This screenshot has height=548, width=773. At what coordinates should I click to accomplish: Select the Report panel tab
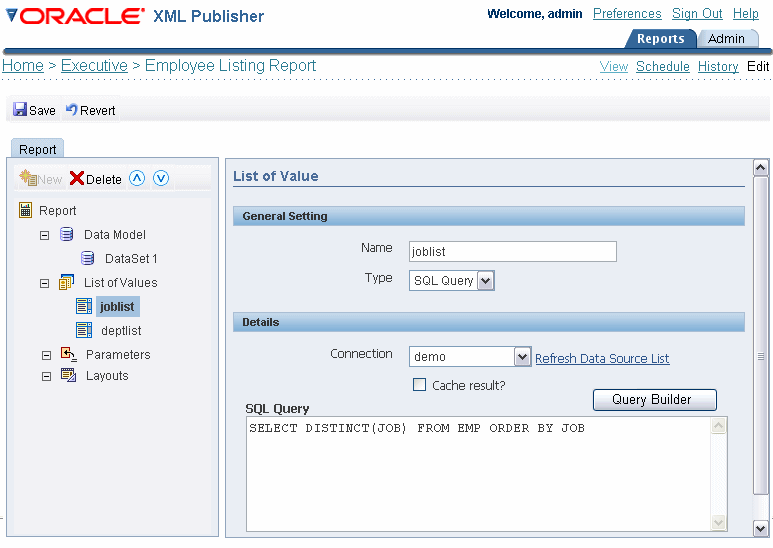(x=37, y=149)
